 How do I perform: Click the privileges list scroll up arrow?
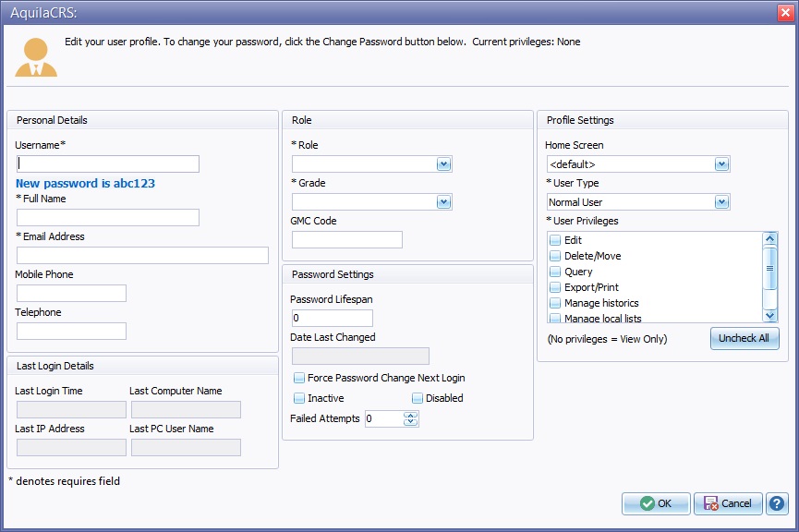[770, 238]
